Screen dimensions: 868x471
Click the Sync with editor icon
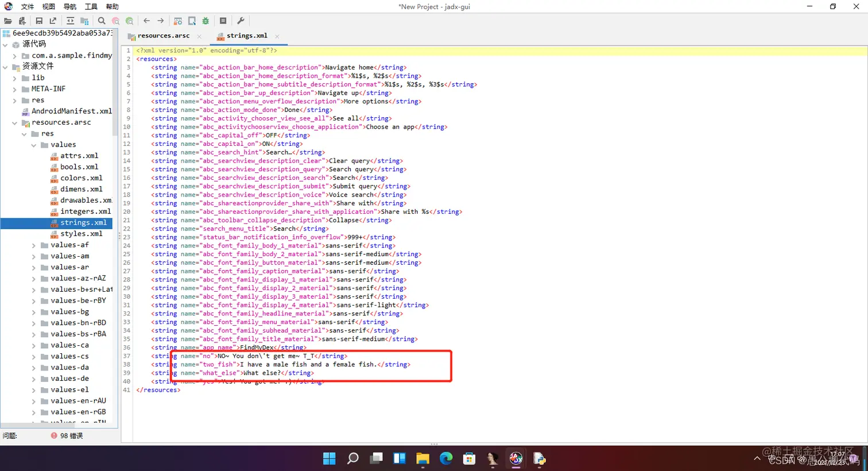[70, 21]
